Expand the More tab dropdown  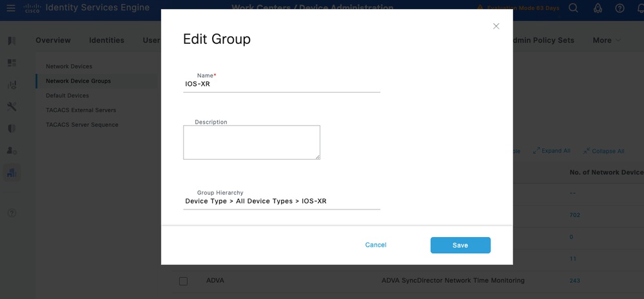[x=607, y=40]
